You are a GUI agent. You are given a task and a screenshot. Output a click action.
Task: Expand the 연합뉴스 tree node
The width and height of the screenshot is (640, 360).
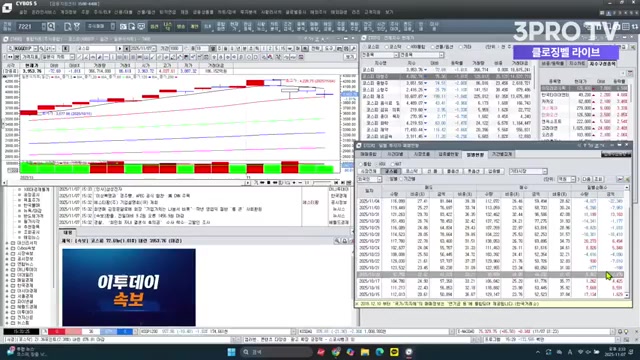[x=7, y=264]
